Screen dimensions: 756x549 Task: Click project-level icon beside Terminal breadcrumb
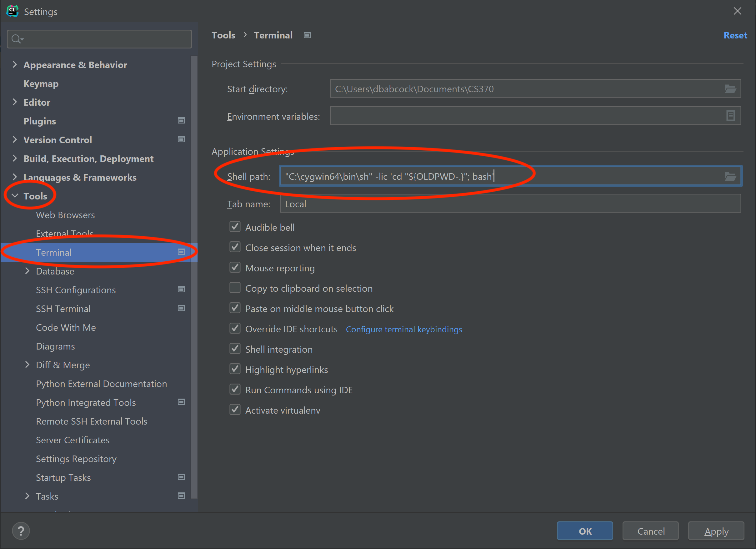click(x=307, y=35)
